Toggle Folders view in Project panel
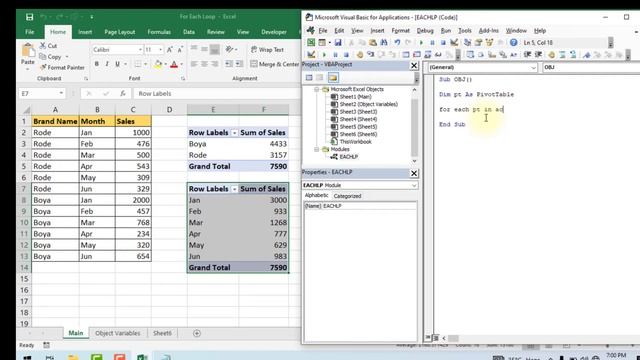This screenshot has width=640, height=360. click(x=333, y=78)
